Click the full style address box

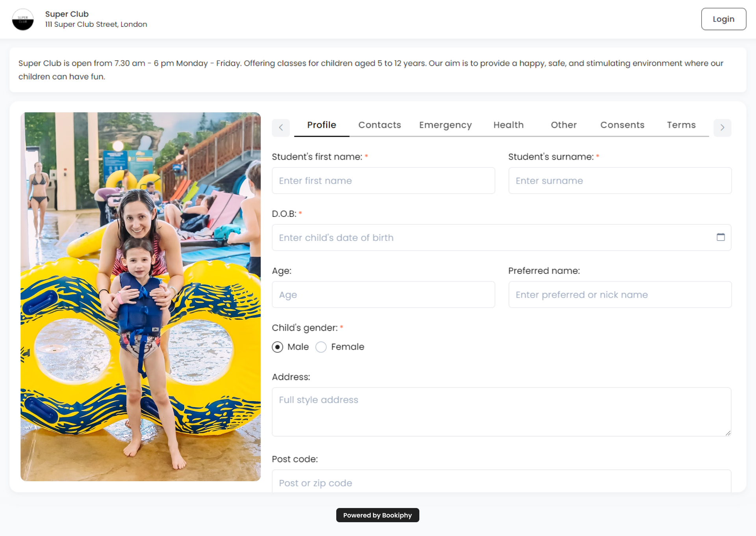pos(501,412)
